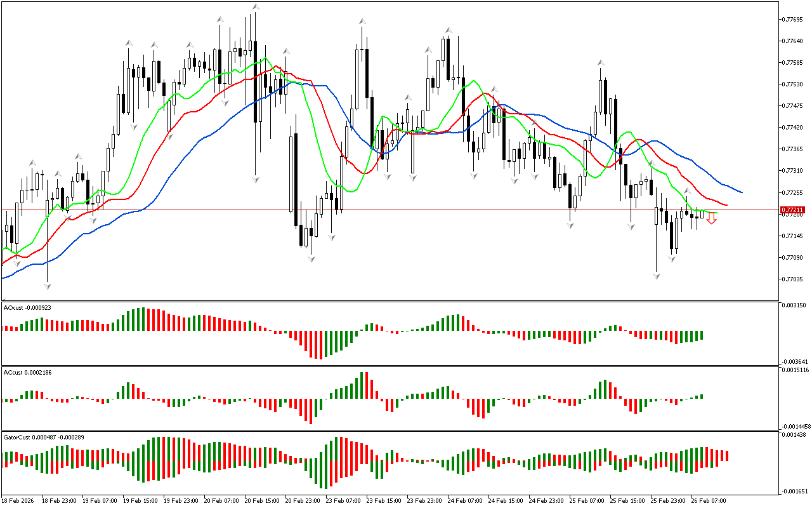Select up fractal above 24 Feb 07:00 high

click(449, 30)
